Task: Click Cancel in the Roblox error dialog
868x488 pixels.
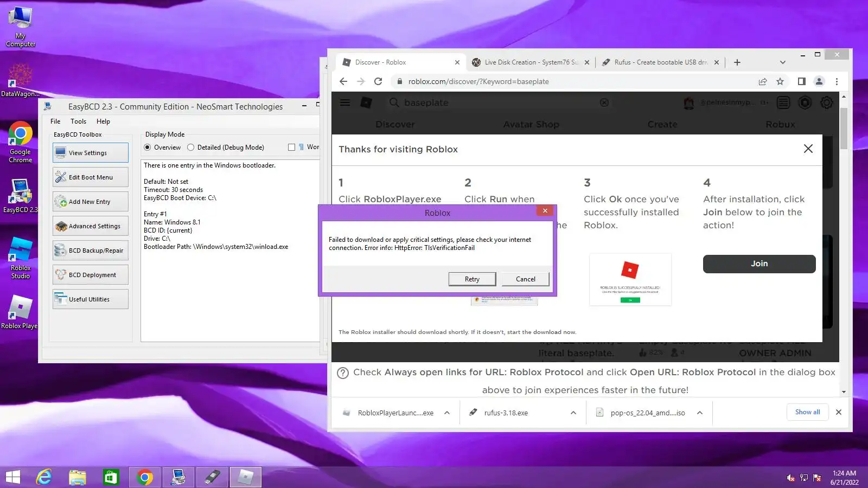Action: (525, 279)
